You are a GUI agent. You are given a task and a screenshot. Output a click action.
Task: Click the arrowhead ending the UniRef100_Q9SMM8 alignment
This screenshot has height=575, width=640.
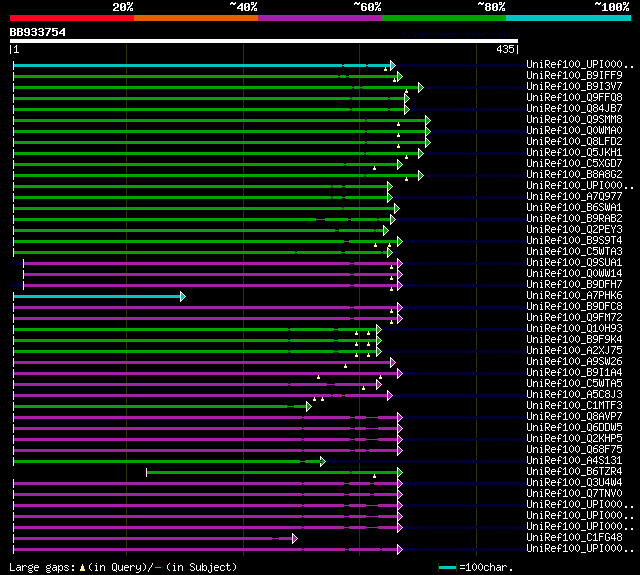[427, 120]
